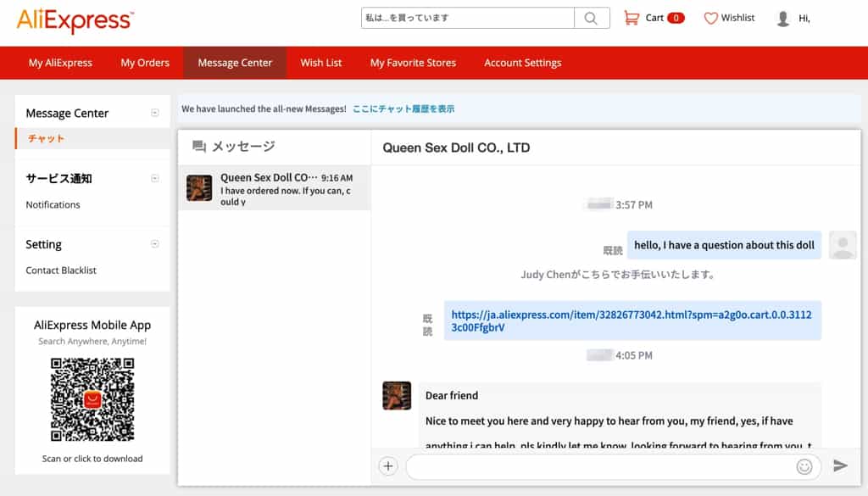Open the My AliExpress tab

pos(60,63)
